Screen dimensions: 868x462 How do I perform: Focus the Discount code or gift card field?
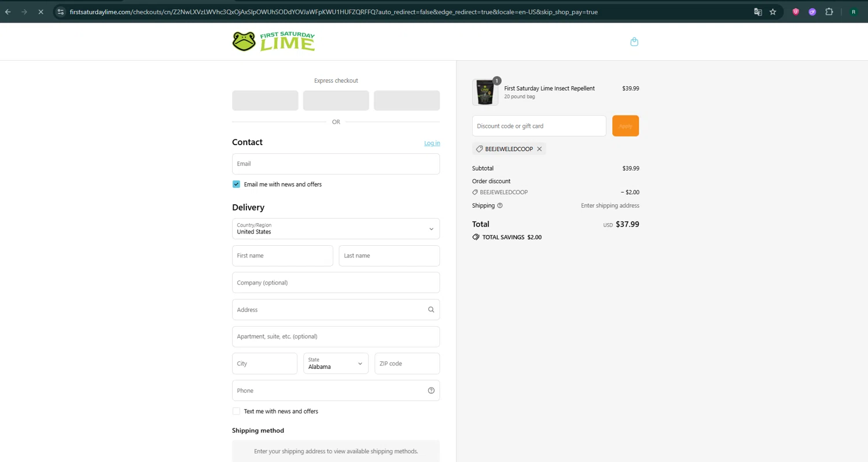(539, 126)
